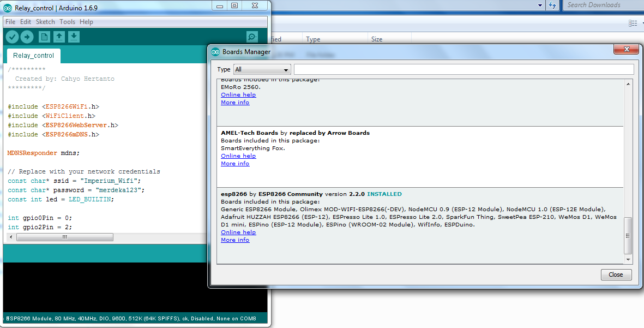644x328 pixels.
Task: Click the Size column header in Explorer
Action: [x=377, y=39]
